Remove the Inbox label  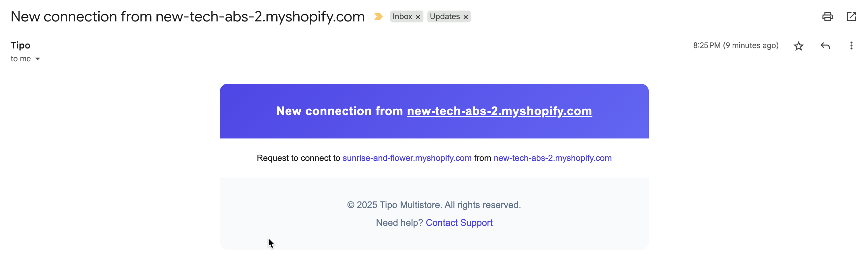pos(418,17)
